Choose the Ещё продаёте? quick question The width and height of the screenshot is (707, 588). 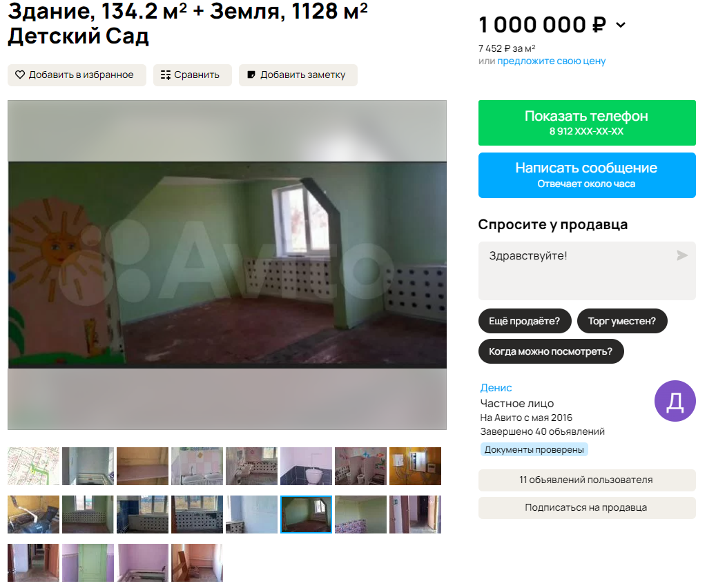pyautogui.click(x=525, y=321)
